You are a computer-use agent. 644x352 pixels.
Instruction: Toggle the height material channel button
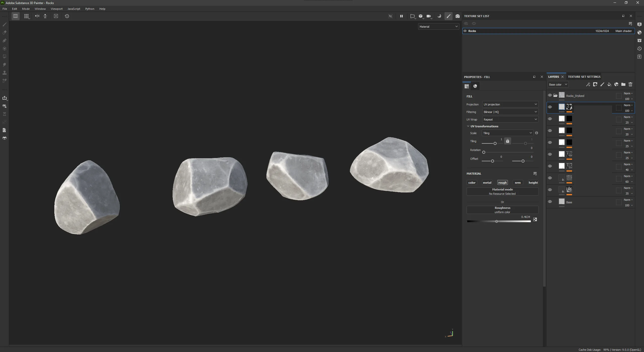tap(533, 183)
